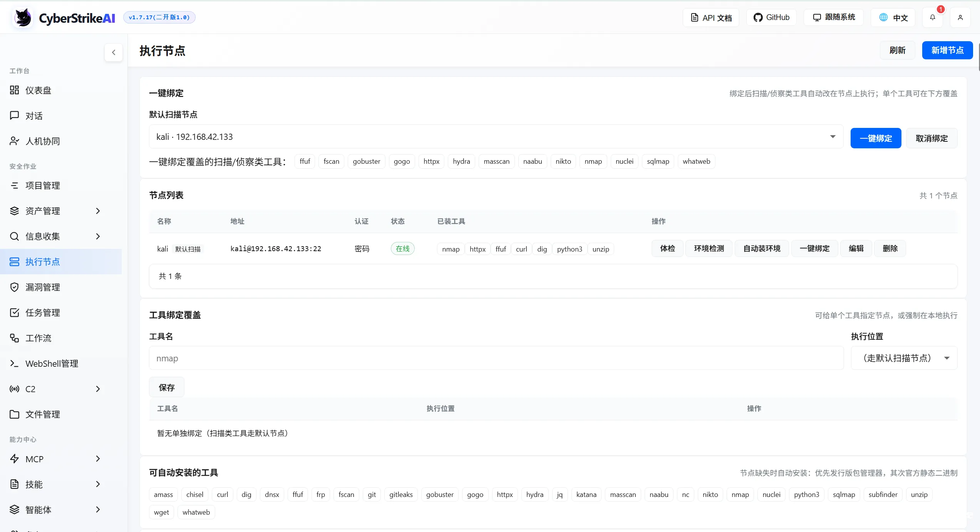The width and height of the screenshot is (980, 532).
Task: Collapse the sidebar with the arrow button
Action: coord(114,52)
